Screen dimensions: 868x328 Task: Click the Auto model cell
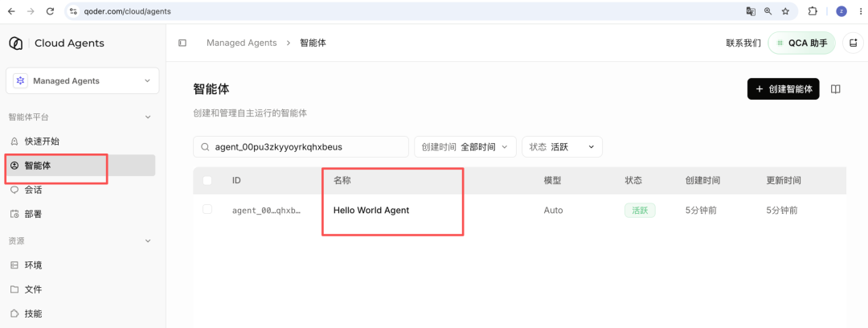(x=553, y=210)
